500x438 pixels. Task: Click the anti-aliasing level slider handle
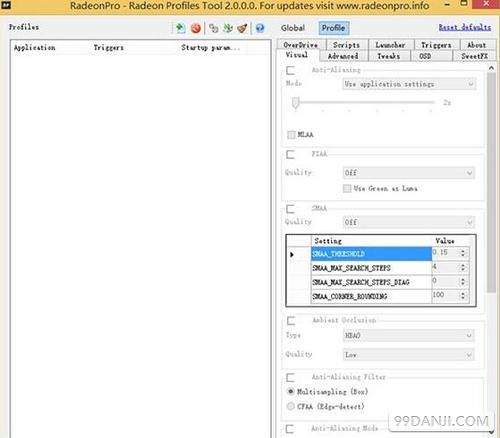pyautogui.click(x=295, y=103)
